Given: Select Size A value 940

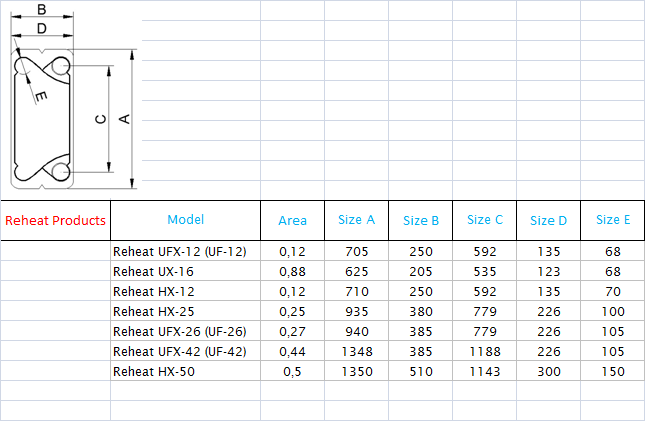Looking at the screenshot, I should (x=357, y=331).
